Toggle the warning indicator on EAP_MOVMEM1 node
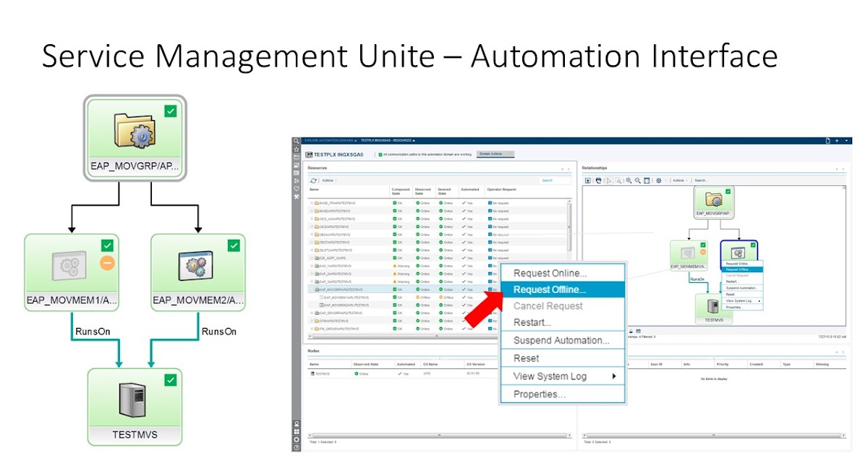Screen dimensions: 868x456 pos(107,263)
